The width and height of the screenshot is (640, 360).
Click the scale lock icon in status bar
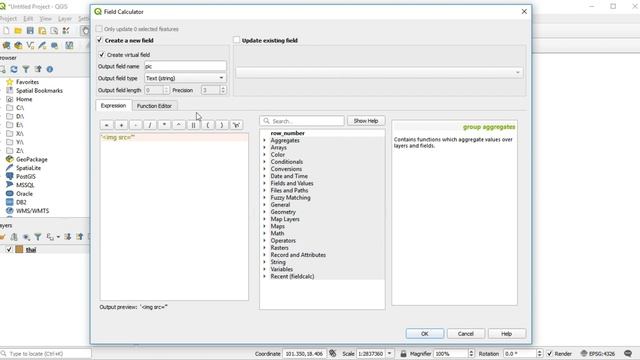pos(403,353)
